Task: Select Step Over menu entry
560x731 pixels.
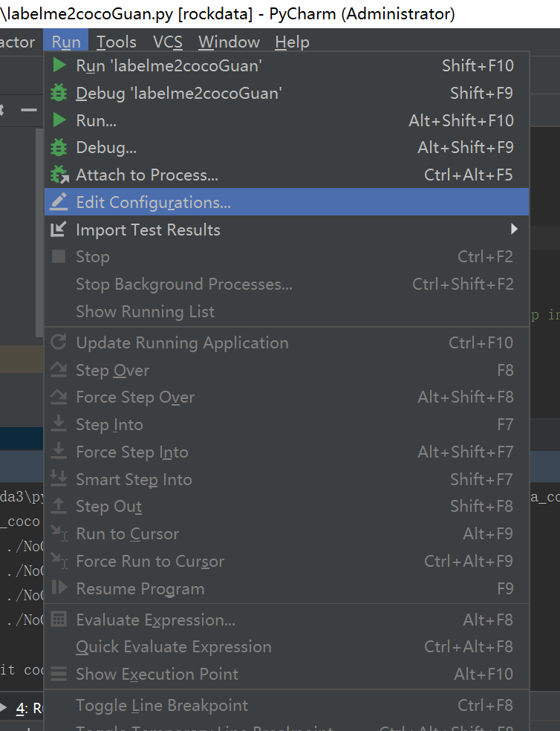Action: click(113, 370)
